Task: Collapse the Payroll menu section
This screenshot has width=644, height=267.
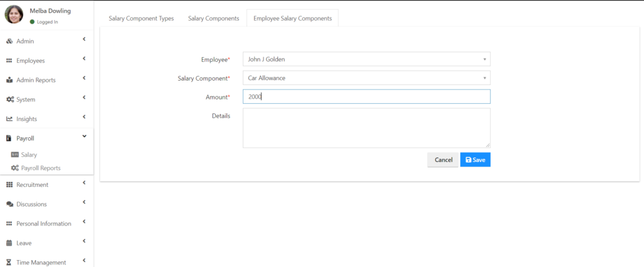Action: click(84, 136)
